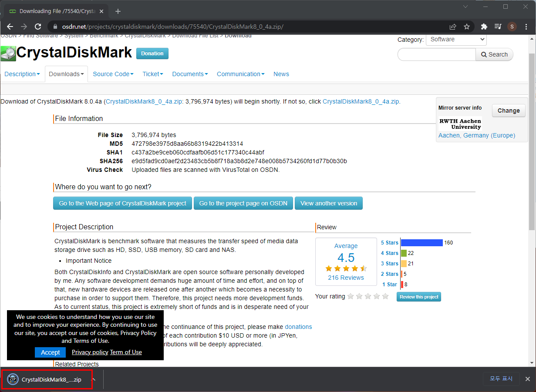Open the News tab
This screenshot has height=392, width=536.
pyautogui.click(x=281, y=74)
